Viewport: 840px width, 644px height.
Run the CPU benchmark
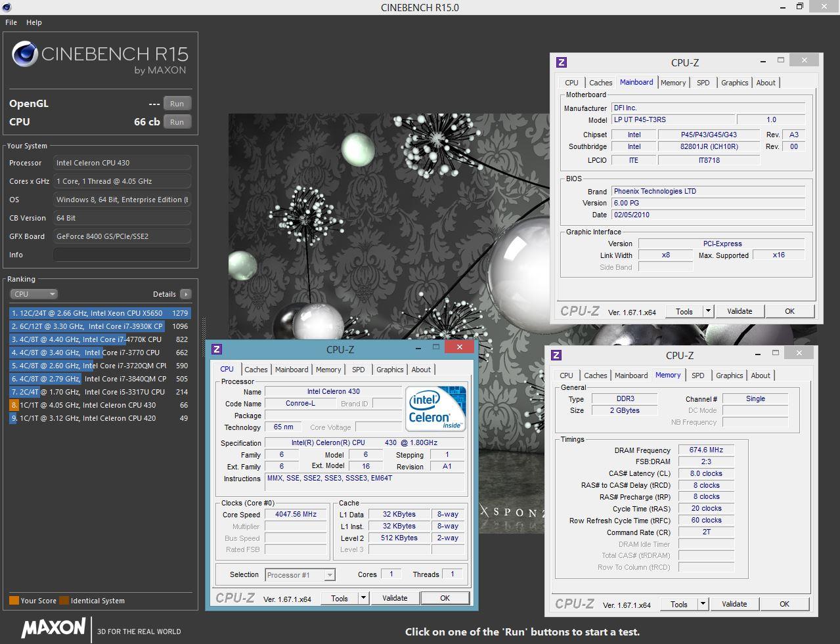pos(177,122)
